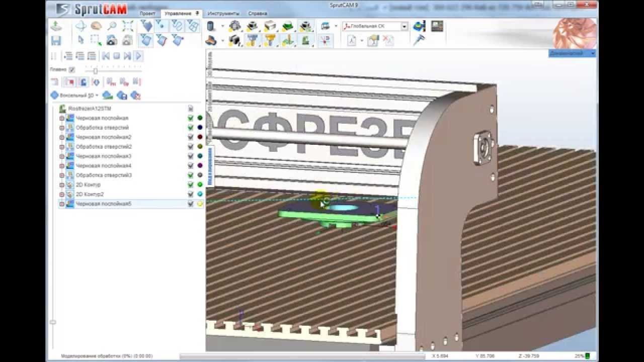Click the import model icon above Save
Viewport: 644px width, 362px height.
(56, 27)
